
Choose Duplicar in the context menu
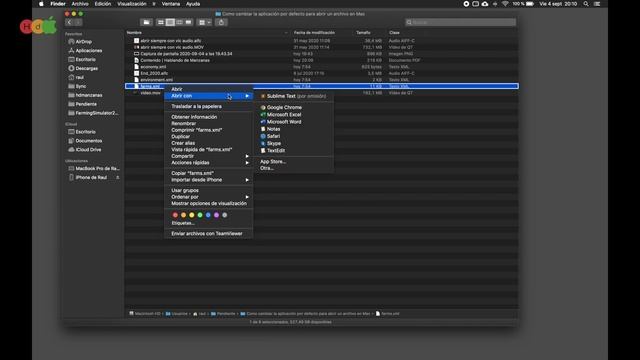coord(209,137)
